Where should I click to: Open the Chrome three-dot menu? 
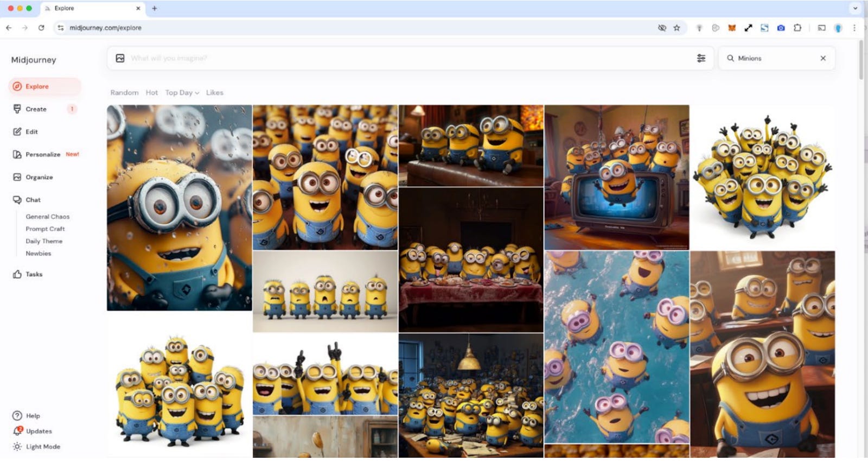(x=854, y=28)
